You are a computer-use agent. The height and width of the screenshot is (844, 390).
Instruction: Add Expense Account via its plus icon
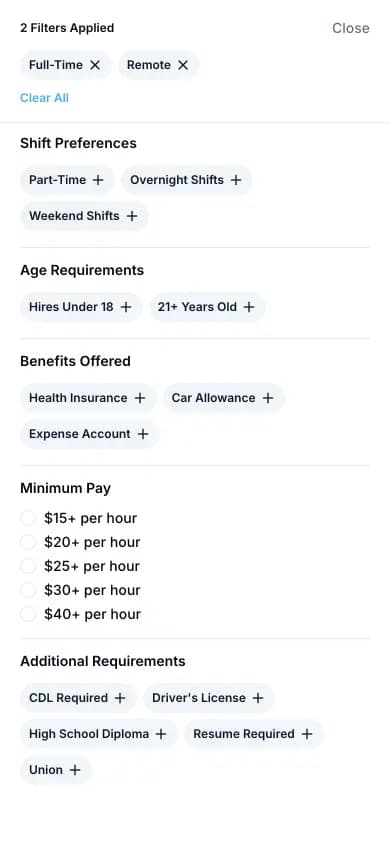[x=143, y=434]
